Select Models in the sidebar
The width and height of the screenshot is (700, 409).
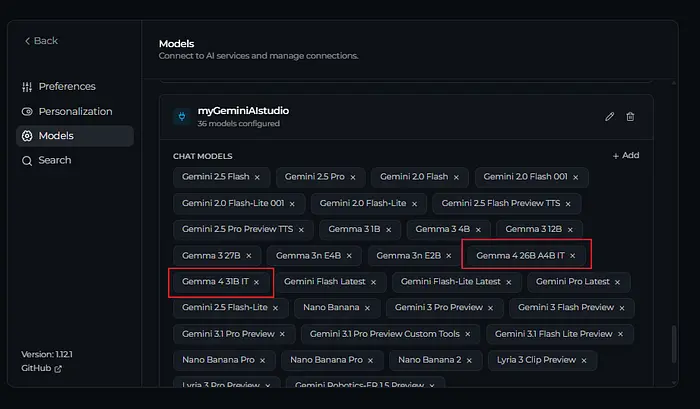pos(55,136)
